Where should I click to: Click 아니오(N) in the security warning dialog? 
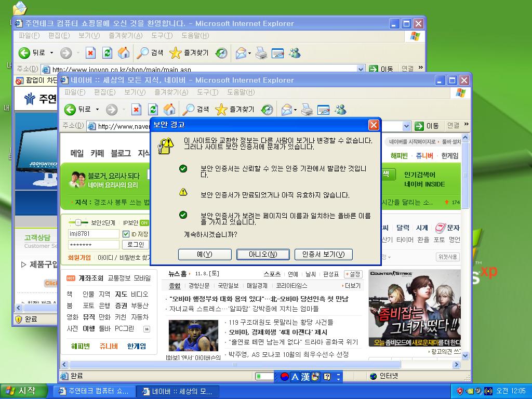click(x=263, y=254)
